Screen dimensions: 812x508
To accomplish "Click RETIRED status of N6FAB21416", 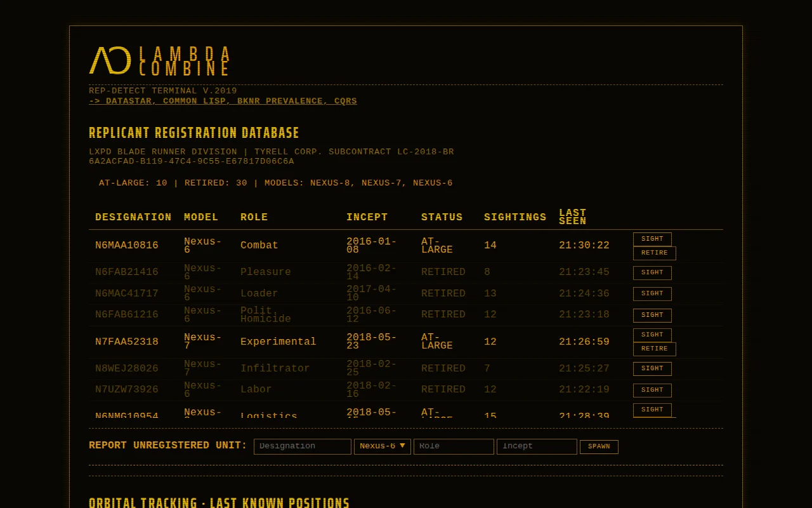I will (443, 272).
